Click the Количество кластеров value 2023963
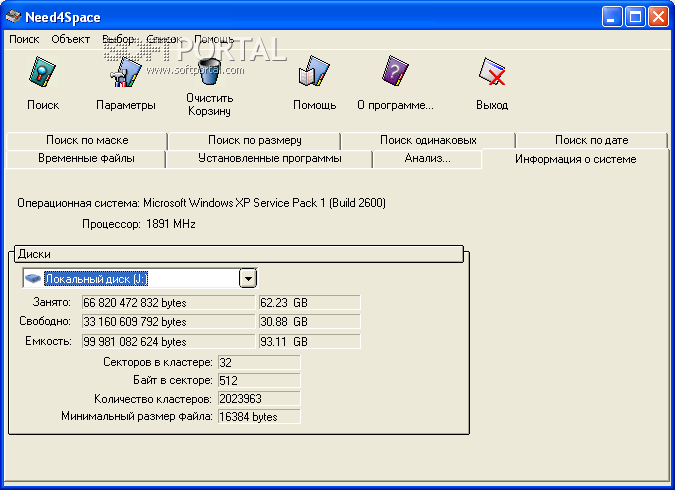Viewport: 675px width, 490px height. [259, 399]
